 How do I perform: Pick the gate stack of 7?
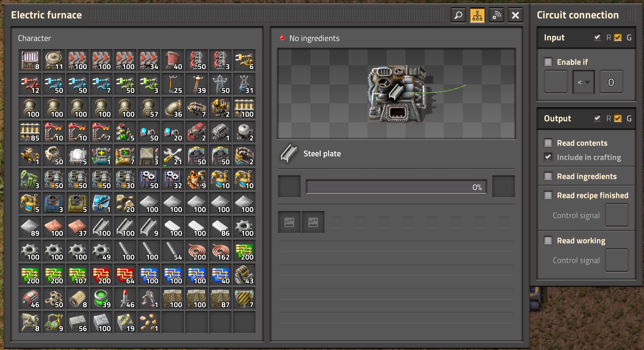pyautogui.click(x=244, y=299)
